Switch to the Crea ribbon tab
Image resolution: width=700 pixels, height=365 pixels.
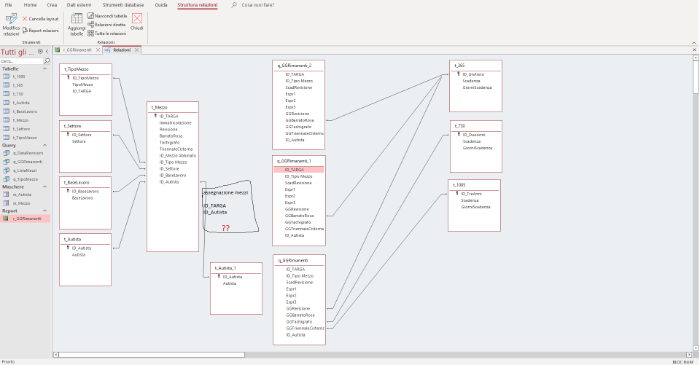(x=52, y=5)
